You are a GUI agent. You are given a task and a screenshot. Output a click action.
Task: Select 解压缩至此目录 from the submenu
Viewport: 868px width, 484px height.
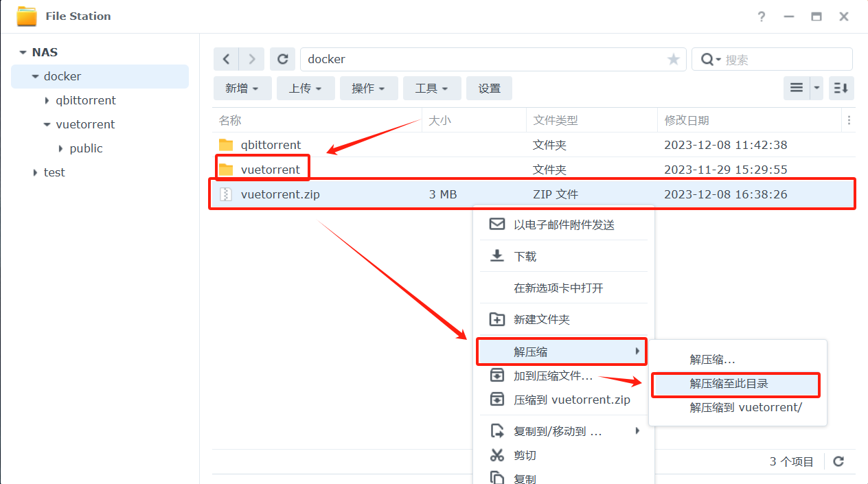[x=729, y=384]
